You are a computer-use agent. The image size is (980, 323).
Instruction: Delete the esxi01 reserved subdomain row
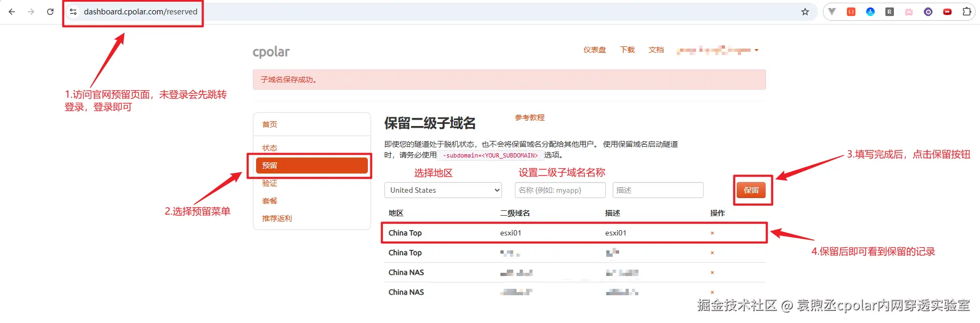click(712, 233)
